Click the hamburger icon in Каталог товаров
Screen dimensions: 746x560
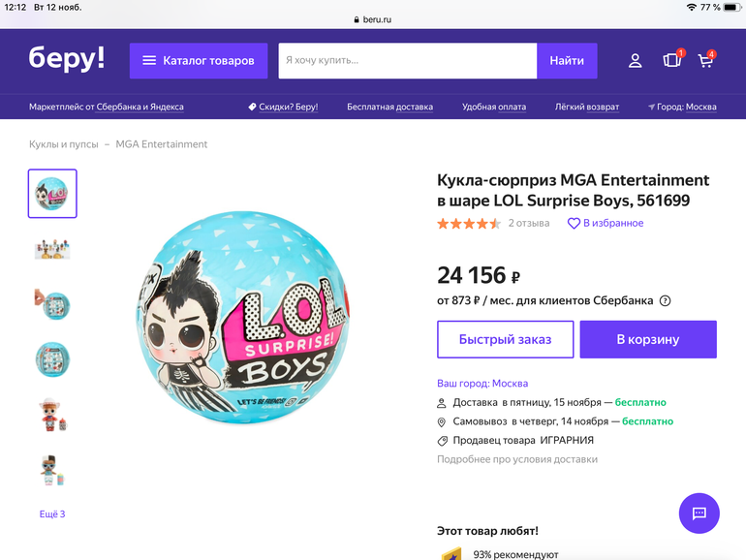pos(149,61)
